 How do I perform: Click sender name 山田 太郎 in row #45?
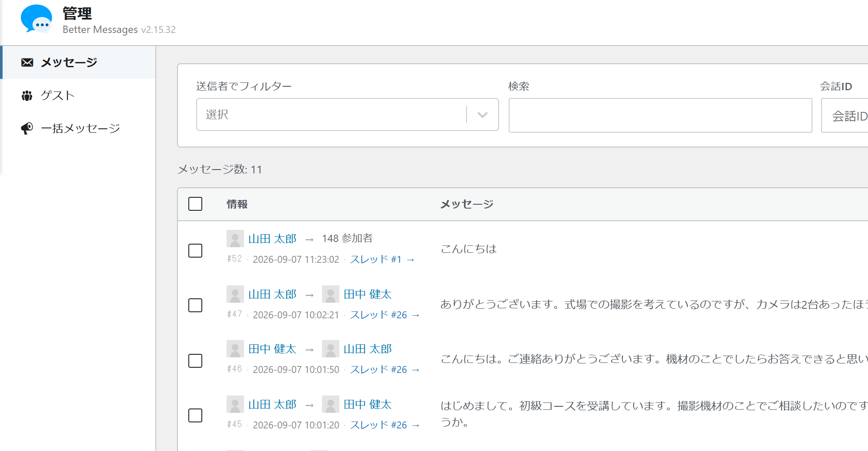pyautogui.click(x=273, y=404)
